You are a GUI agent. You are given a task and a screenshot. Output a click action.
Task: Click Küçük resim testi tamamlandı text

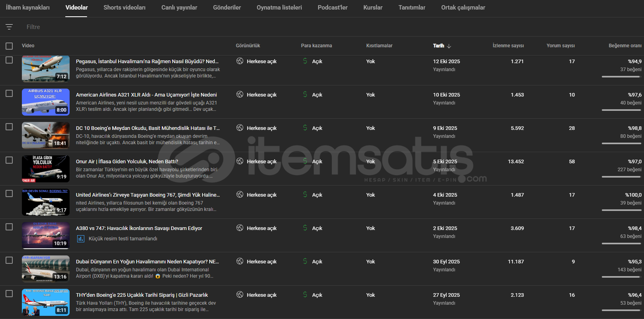[123, 239]
